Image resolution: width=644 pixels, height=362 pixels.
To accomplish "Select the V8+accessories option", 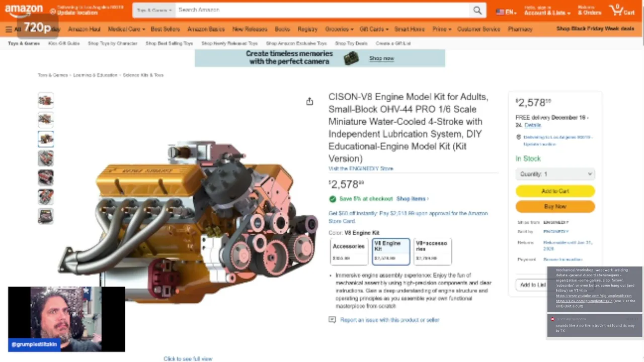I will (433, 251).
